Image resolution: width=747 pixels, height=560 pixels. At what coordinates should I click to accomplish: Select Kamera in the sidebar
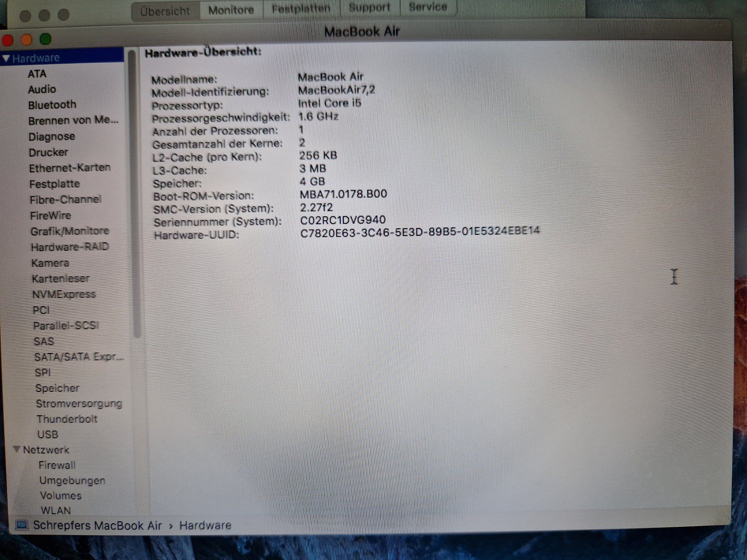[x=50, y=263]
